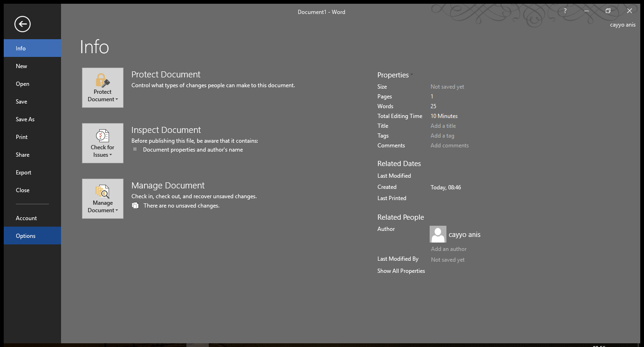Image resolution: width=644 pixels, height=347 pixels.
Task: Expand the Properties dropdown arrow
Action: 411,75
